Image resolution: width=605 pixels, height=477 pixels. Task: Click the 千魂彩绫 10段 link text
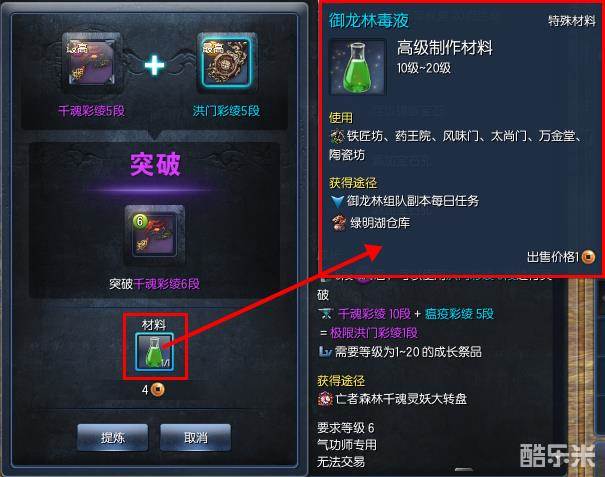(x=374, y=313)
